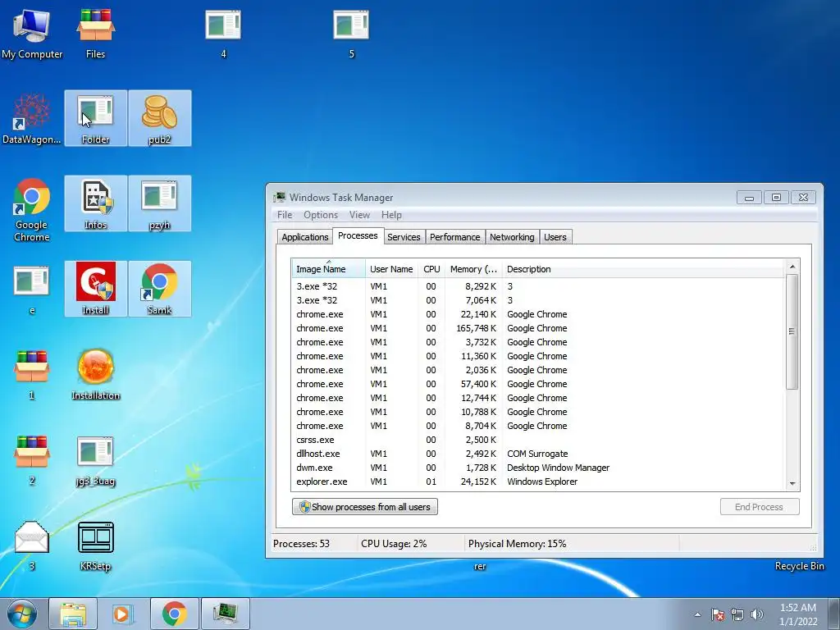Select the jg3_3uag desktop icon
This screenshot has width=840, height=630.
point(95,459)
